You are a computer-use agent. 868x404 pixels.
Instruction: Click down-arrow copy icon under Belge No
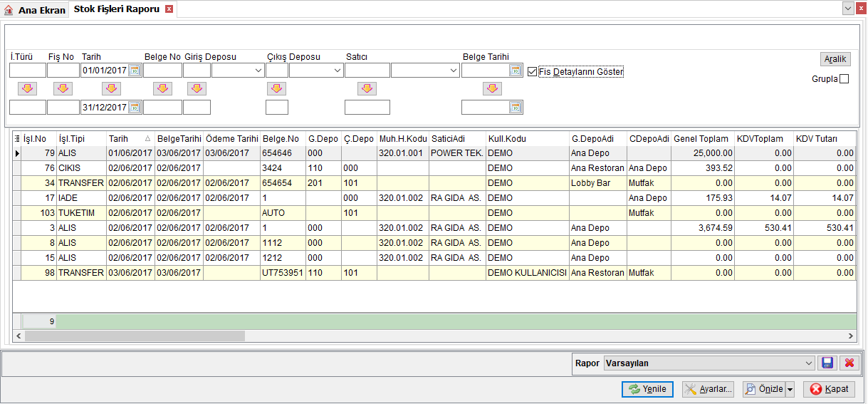(x=162, y=88)
